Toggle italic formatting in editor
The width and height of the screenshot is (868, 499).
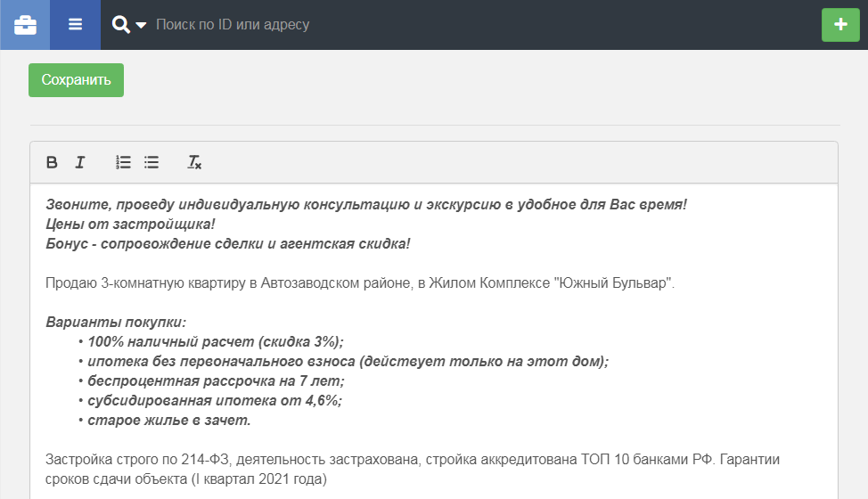(x=80, y=162)
